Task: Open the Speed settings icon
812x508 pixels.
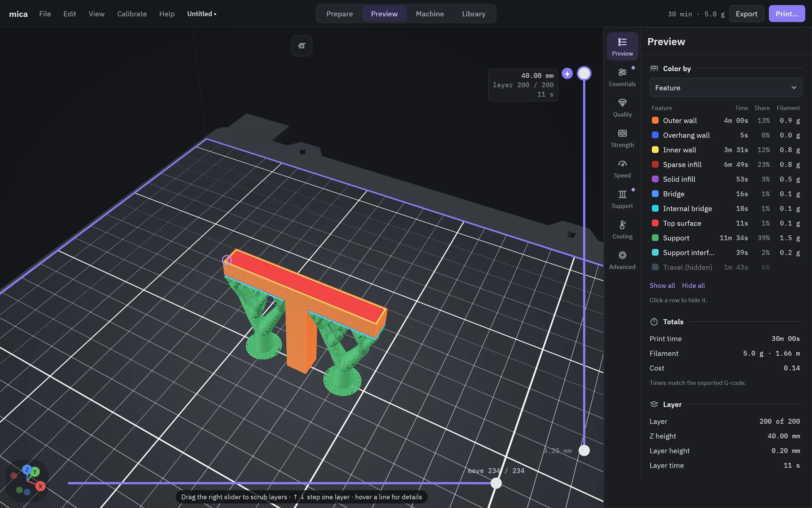Action: [622, 169]
